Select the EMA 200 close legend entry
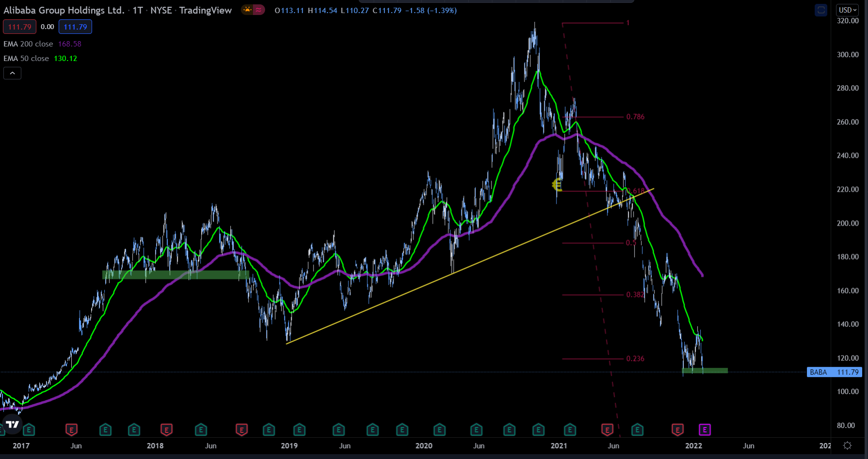Viewport: 868px width, 459px height. click(28, 44)
